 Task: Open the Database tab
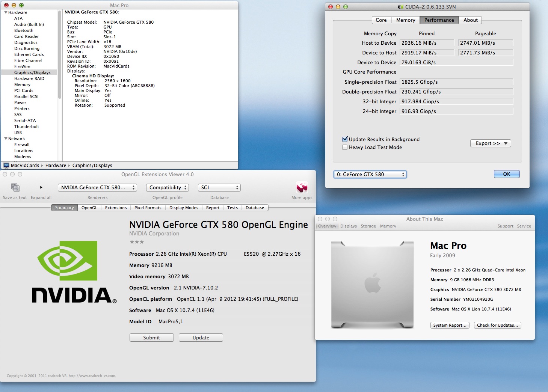(255, 208)
